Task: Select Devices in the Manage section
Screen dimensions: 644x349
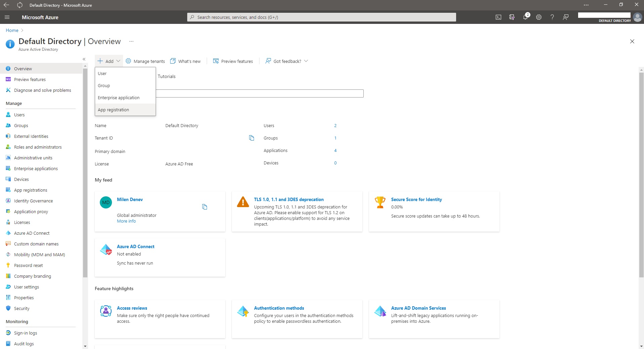Action: pyautogui.click(x=21, y=179)
